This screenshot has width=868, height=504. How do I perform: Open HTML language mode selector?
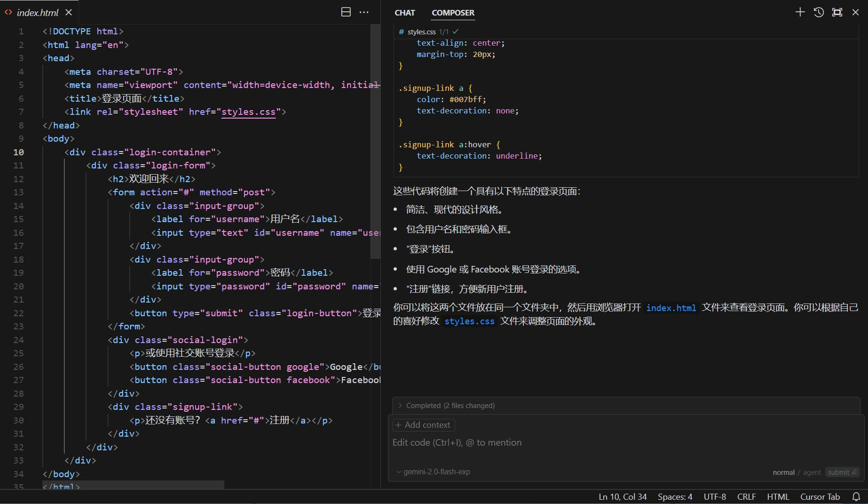pyautogui.click(x=778, y=496)
